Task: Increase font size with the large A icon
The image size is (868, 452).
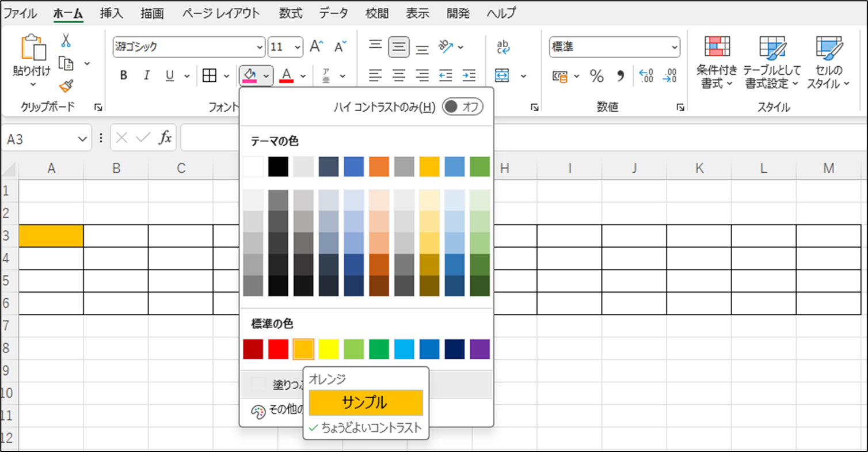Action: [x=317, y=47]
